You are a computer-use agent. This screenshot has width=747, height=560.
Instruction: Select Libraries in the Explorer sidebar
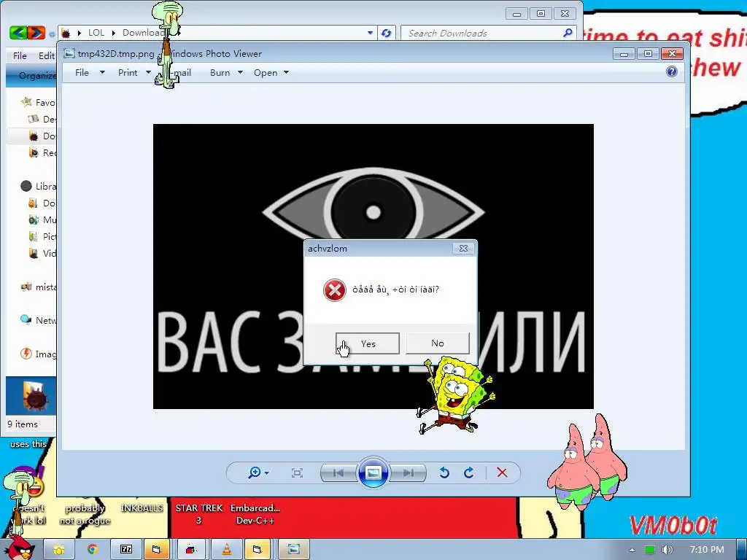click(38, 186)
